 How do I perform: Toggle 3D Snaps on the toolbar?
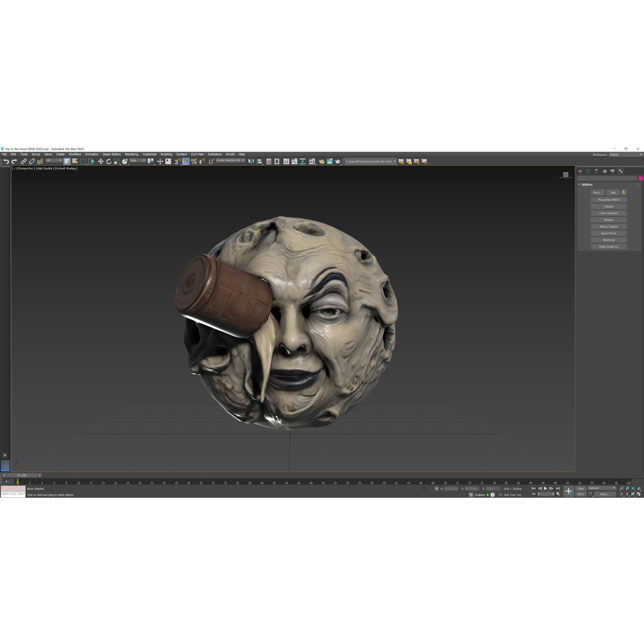178,161
